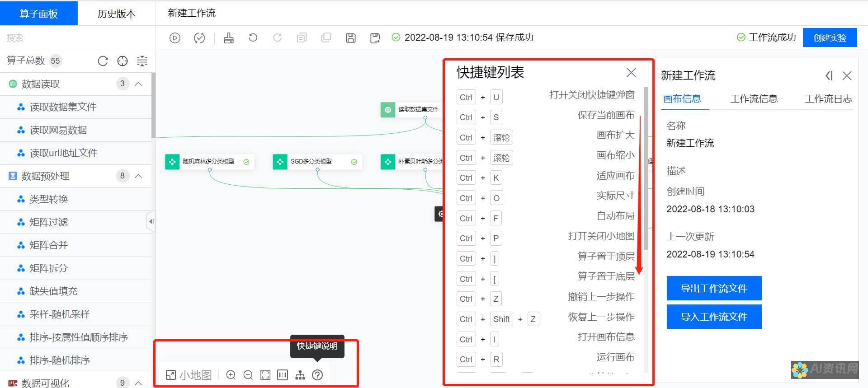Collapse the right info panel with arrow icon
This screenshot has height=388, width=868.
click(x=829, y=76)
